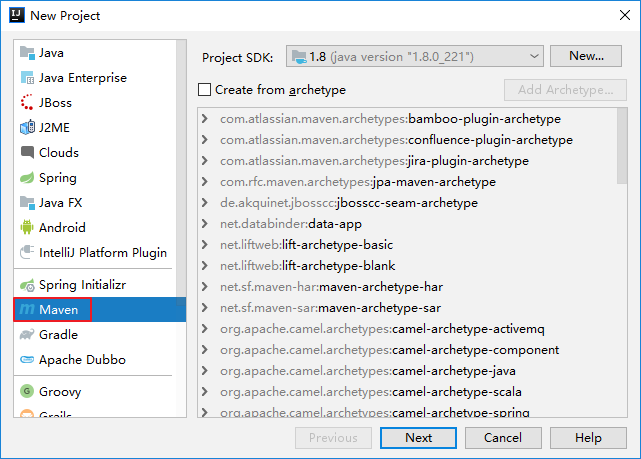The height and width of the screenshot is (459, 641).
Task: Open the Project SDK dropdown
Action: pos(415,56)
